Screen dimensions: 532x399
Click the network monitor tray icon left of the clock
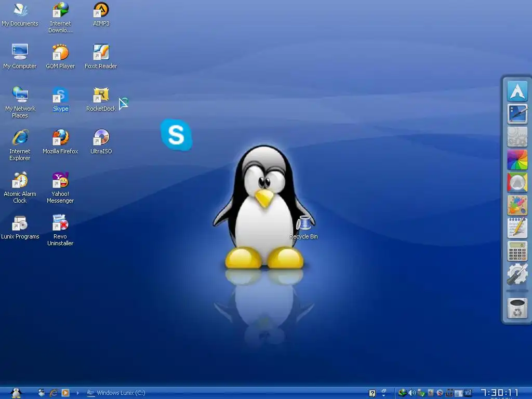[468, 393]
